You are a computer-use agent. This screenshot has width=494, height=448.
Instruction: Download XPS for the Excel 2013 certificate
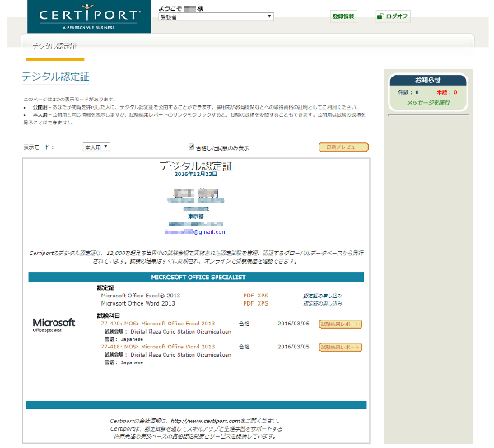pos(263,296)
